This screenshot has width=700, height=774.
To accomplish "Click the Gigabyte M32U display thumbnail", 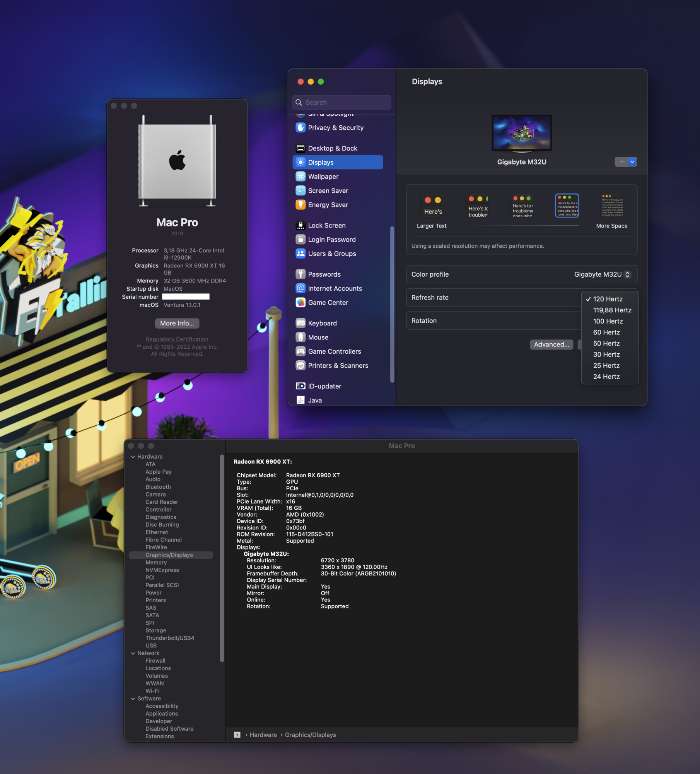I will [x=522, y=133].
